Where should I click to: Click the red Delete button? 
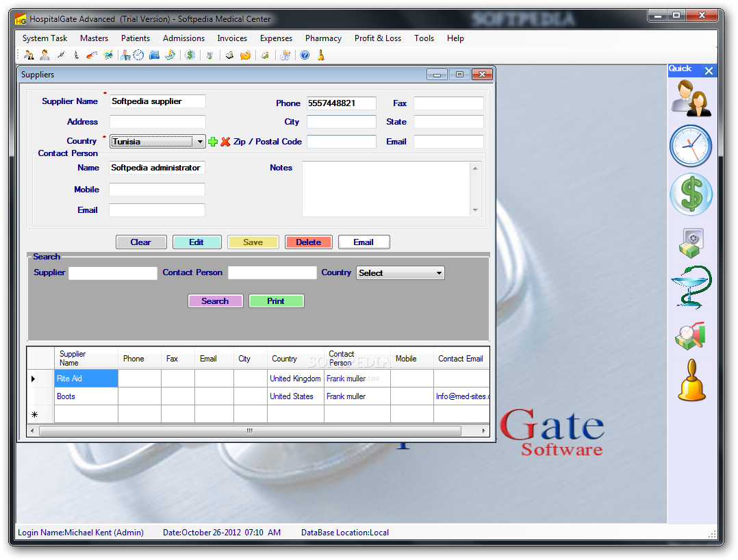click(308, 242)
